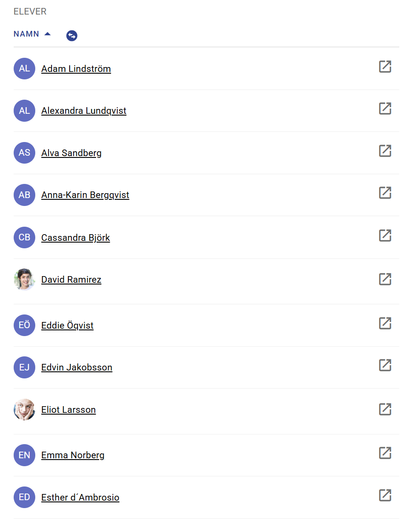Toggle sort direction arrow next to Namn
Image resolution: width=420 pixels, height=520 pixels.
(48, 34)
